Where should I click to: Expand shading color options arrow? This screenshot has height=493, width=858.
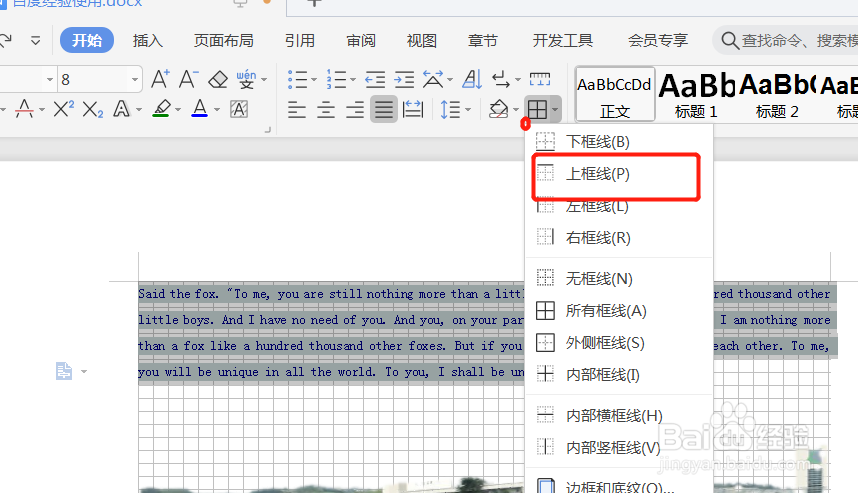[516, 109]
